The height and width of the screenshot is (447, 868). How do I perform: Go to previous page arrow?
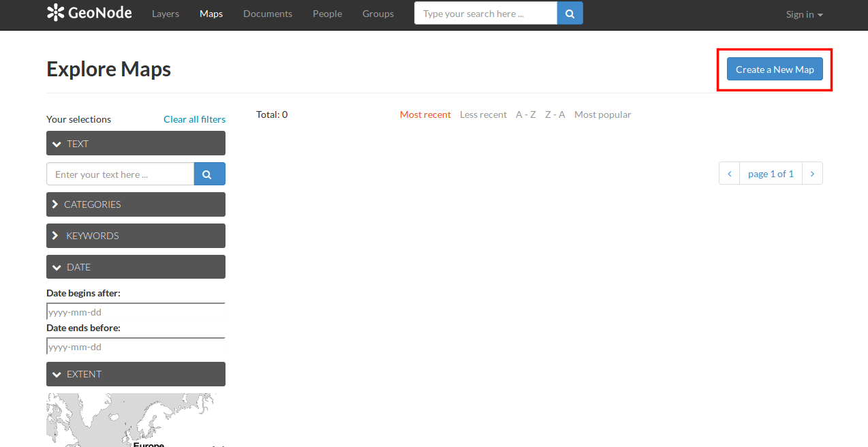point(729,174)
